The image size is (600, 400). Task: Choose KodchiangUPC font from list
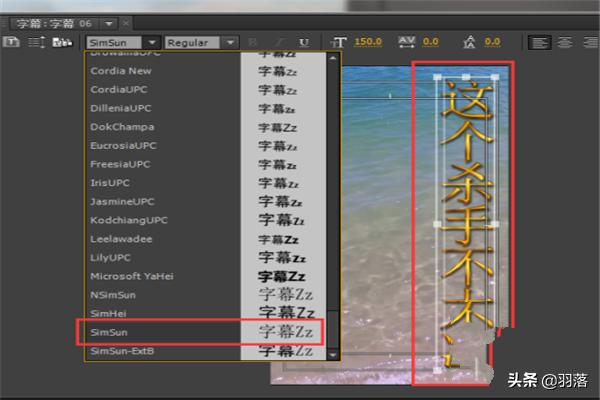tap(207, 220)
